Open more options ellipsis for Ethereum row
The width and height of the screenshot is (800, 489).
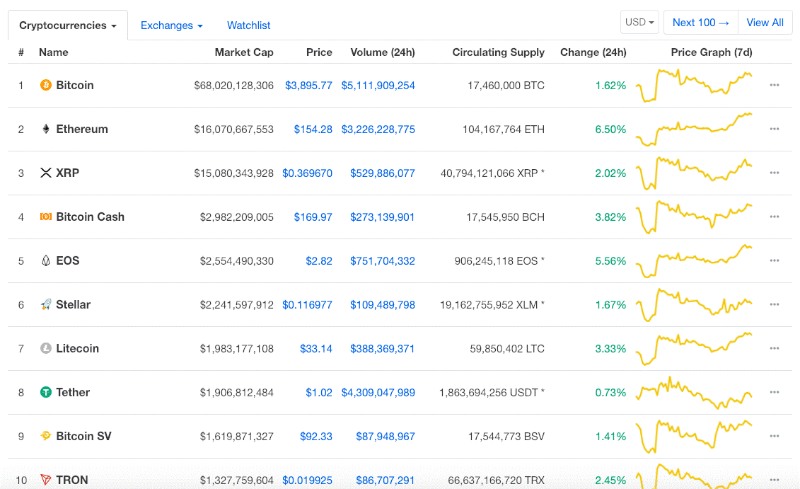774,129
